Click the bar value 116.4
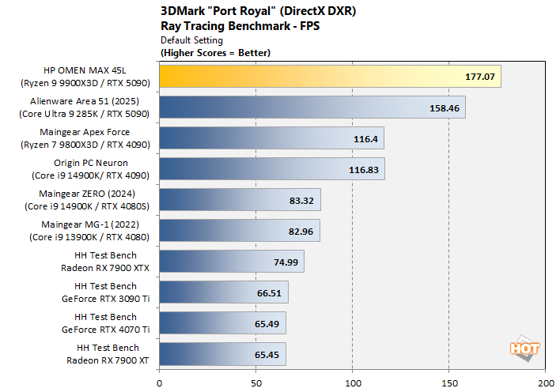Viewport: 560px width, 392px height. [365, 139]
